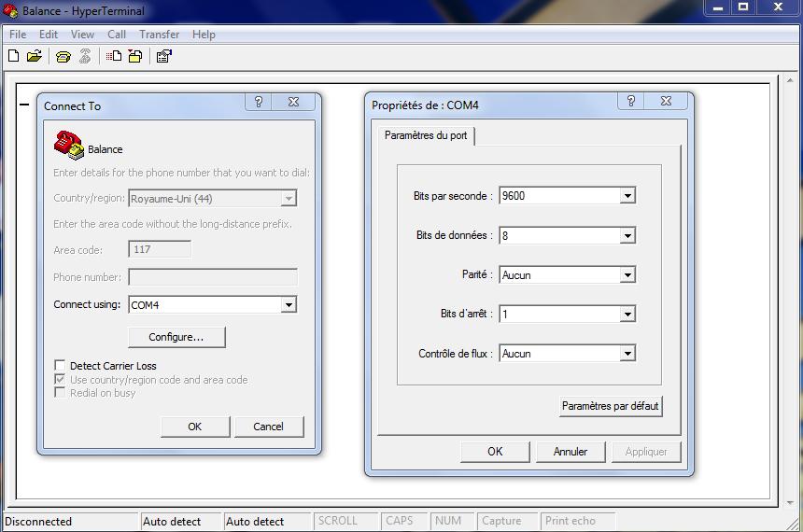
Task: Open the Connect using COM4 dropdown
Action: pos(289,304)
